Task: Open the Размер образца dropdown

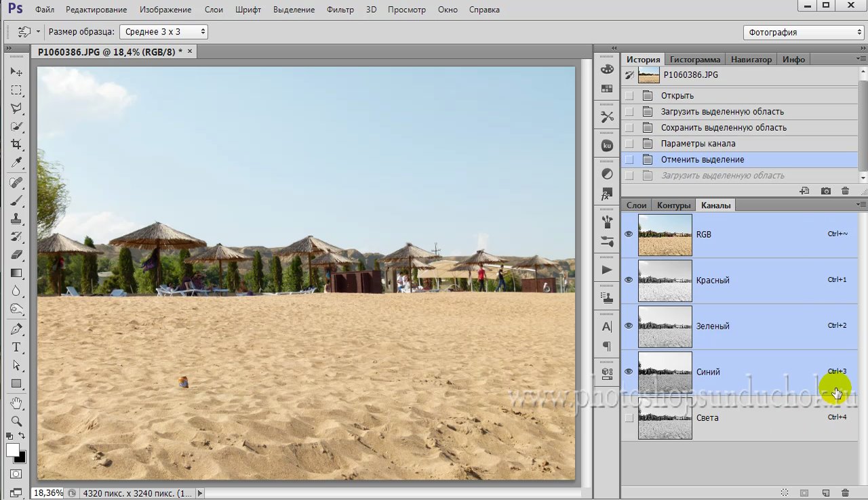Action: click(x=163, y=32)
